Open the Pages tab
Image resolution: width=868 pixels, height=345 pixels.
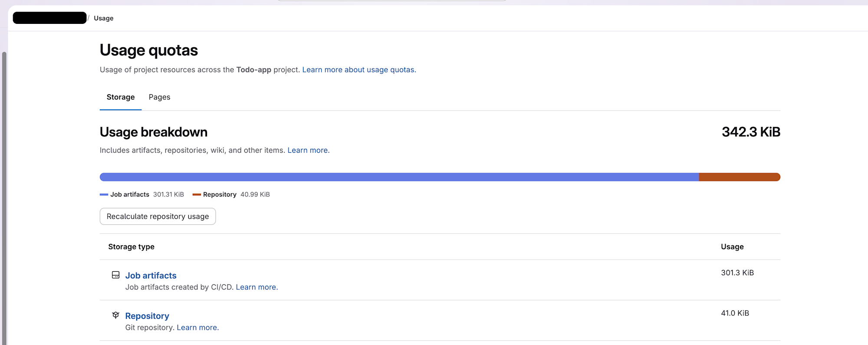pos(159,97)
